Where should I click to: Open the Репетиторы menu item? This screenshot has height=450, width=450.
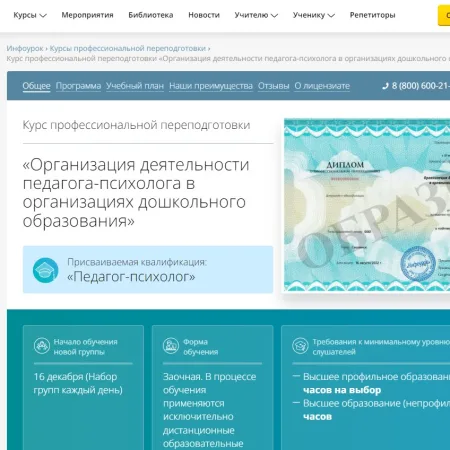[x=373, y=15]
